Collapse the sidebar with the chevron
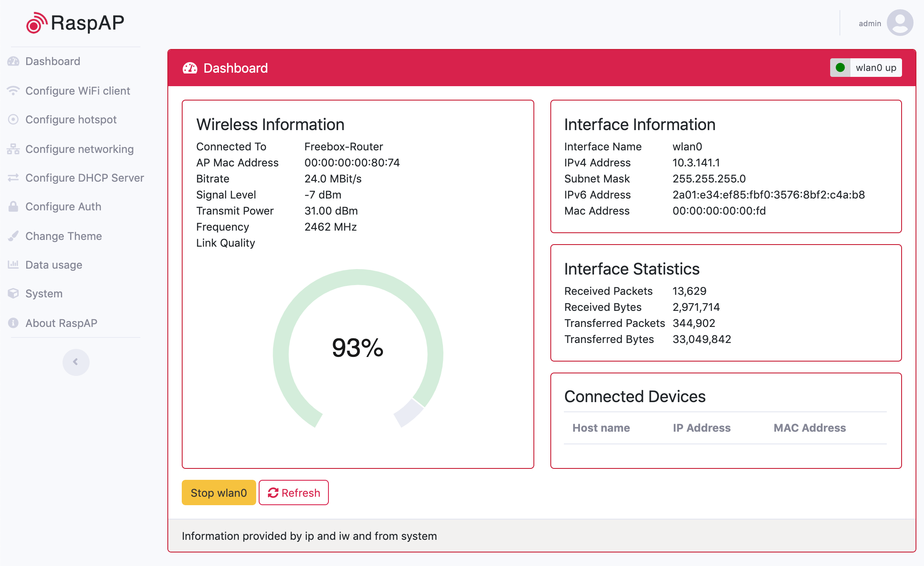 pos(76,362)
